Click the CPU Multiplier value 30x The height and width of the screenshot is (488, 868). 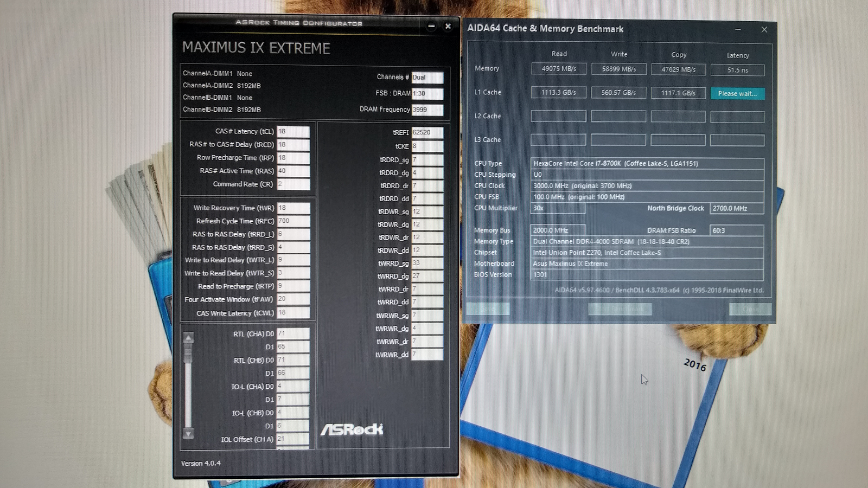558,208
